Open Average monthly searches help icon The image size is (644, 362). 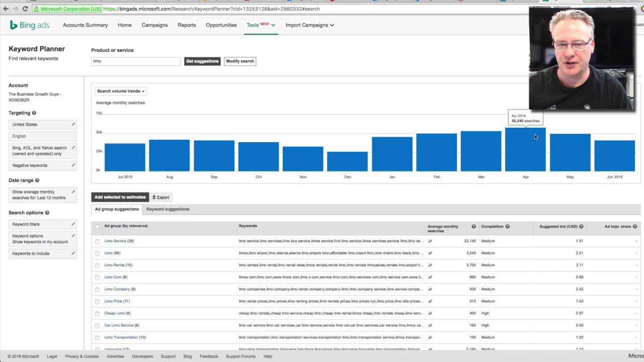click(x=473, y=226)
